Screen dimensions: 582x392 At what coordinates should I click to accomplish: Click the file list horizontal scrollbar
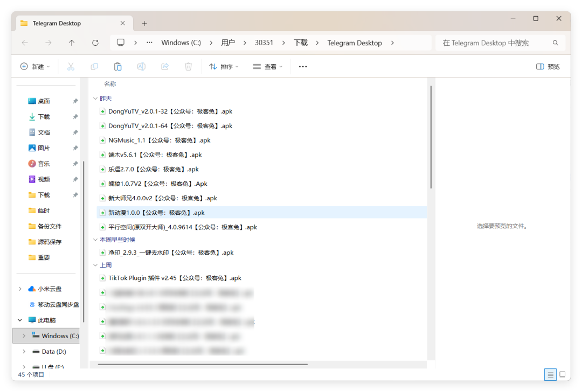coord(203,365)
